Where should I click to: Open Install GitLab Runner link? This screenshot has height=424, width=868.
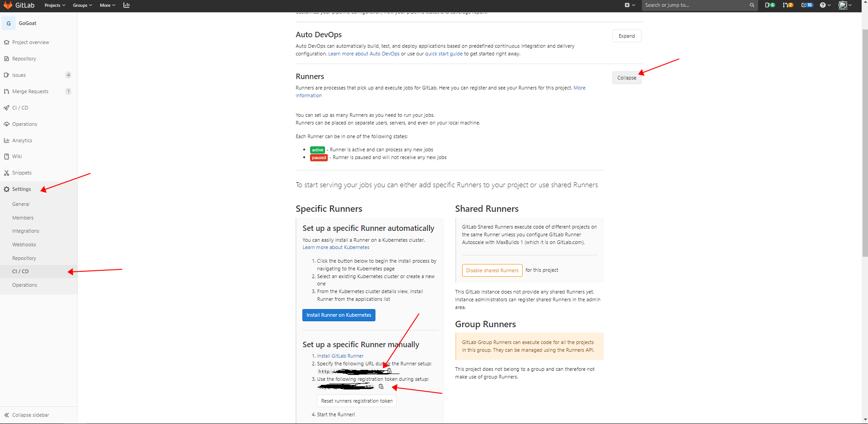point(340,356)
